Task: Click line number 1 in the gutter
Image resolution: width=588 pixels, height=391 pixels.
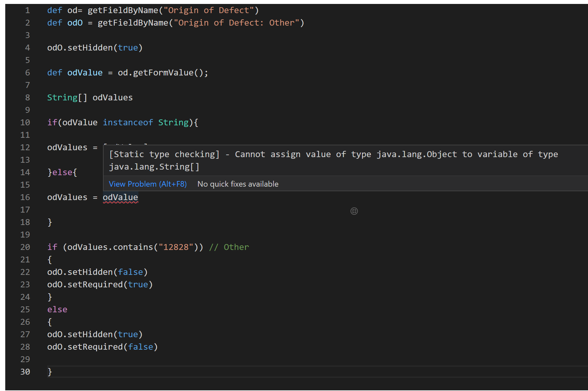Action: (28, 10)
